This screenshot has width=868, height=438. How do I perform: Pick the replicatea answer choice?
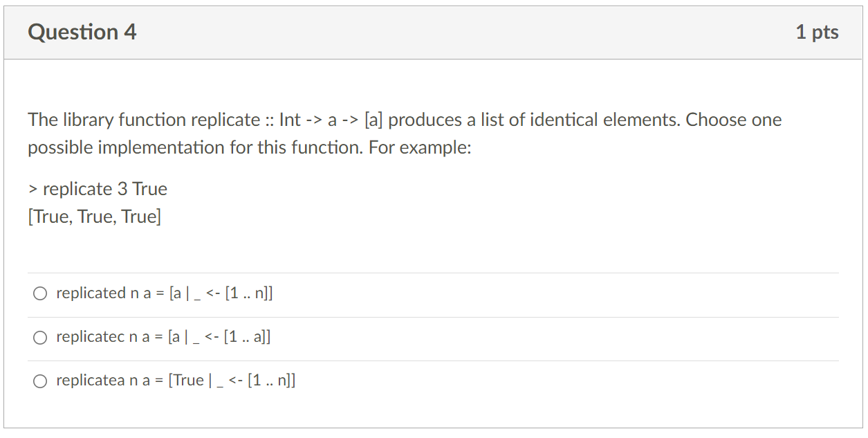tap(40, 380)
